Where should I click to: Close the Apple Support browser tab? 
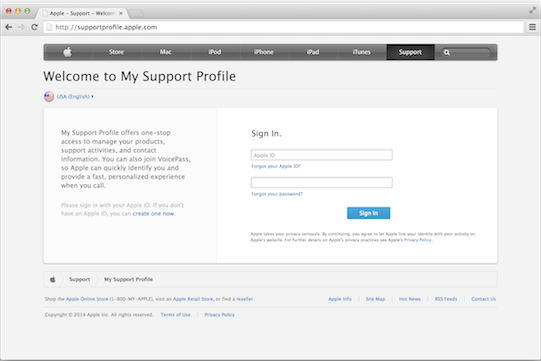coord(121,13)
